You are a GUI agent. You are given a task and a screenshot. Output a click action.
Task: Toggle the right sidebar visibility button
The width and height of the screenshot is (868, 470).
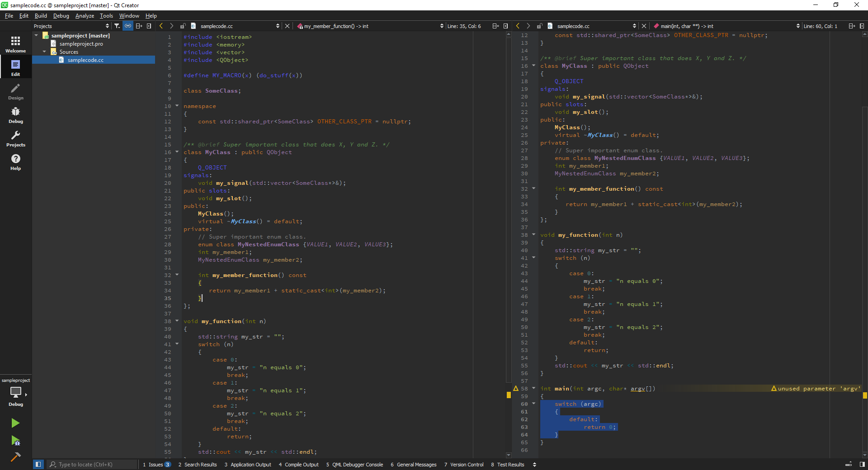coord(862,464)
